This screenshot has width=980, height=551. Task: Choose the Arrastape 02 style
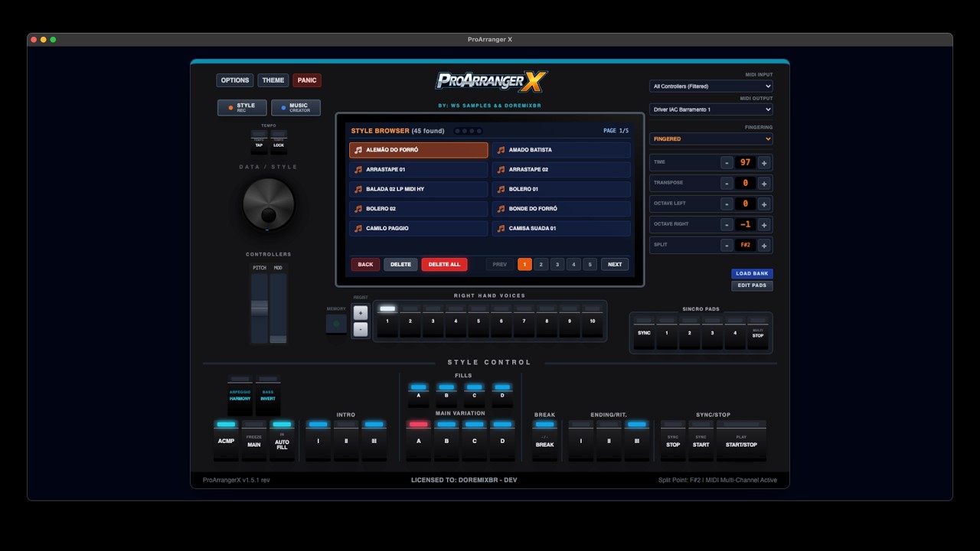[561, 170]
